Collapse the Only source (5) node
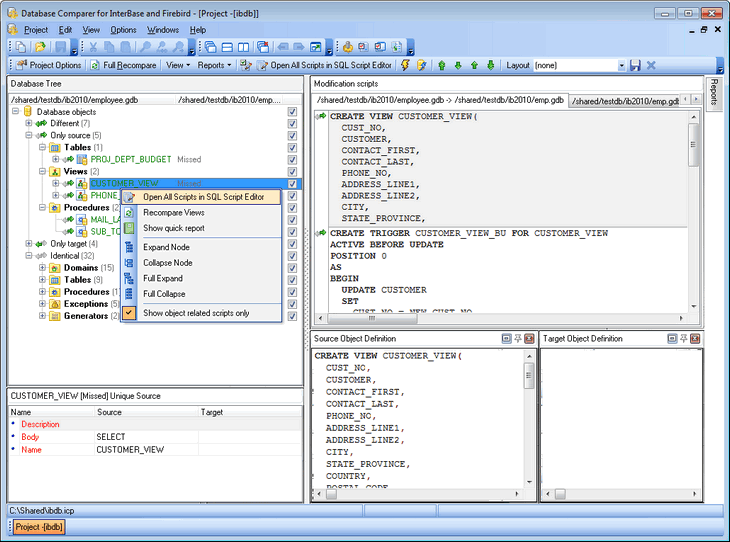The image size is (730, 542). point(29,135)
